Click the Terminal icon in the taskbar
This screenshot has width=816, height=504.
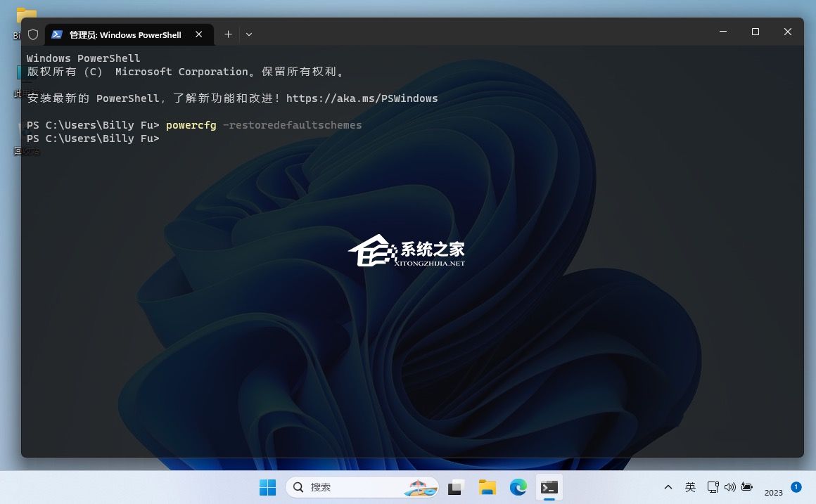tap(549, 487)
